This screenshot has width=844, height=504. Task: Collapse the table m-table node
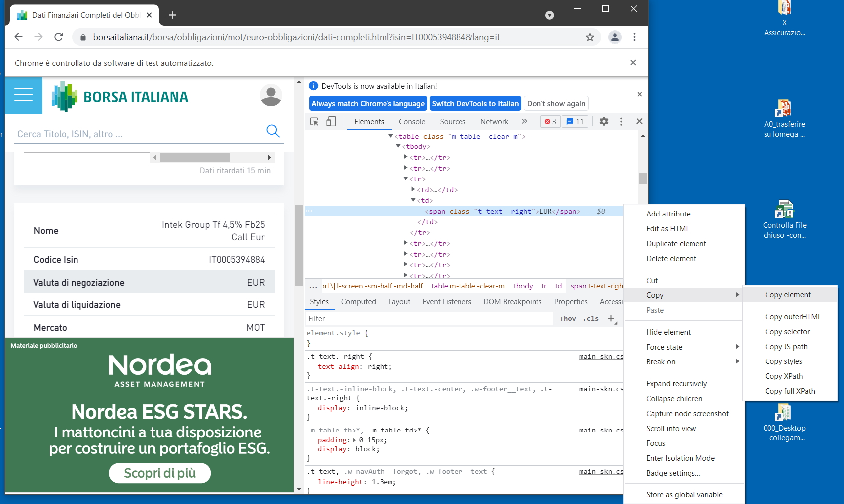point(391,136)
